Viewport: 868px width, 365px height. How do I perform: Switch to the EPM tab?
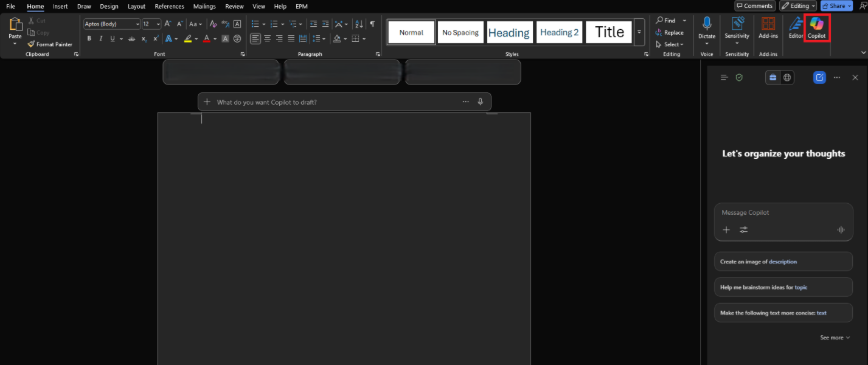click(x=301, y=6)
